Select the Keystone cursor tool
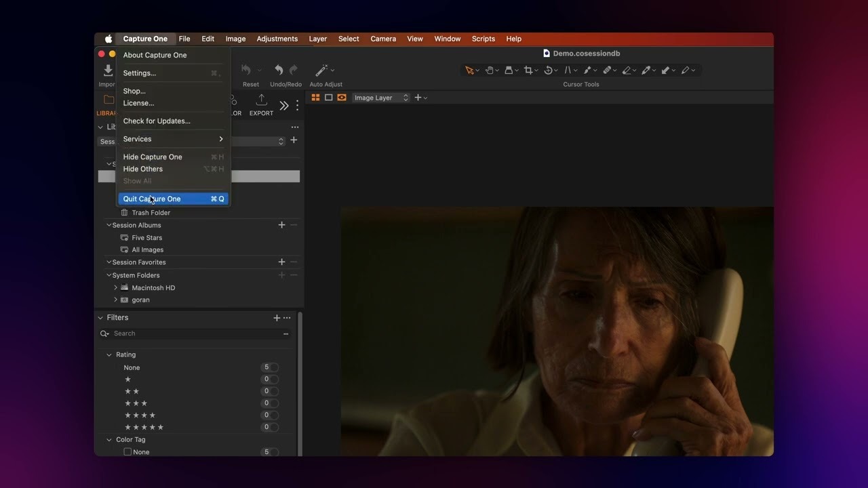The width and height of the screenshot is (868, 488). click(x=568, y=70)
